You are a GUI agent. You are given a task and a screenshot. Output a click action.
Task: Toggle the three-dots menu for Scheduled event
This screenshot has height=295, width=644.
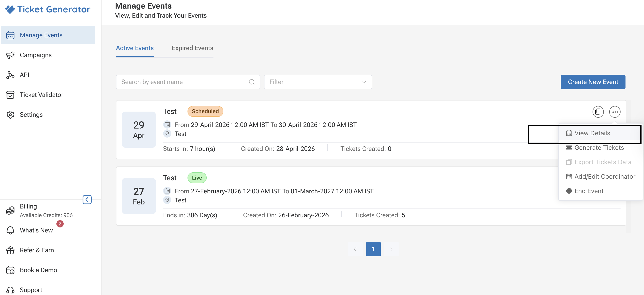click(615, 112)
